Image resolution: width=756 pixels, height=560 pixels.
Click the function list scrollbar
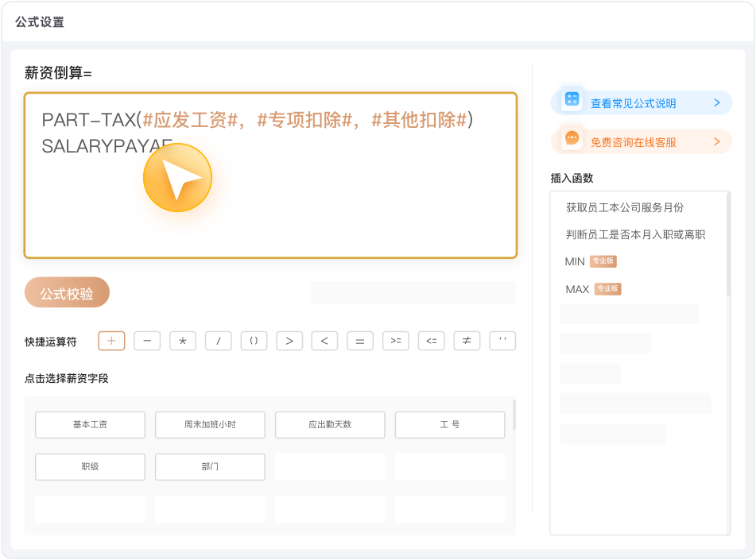point(728,245)
